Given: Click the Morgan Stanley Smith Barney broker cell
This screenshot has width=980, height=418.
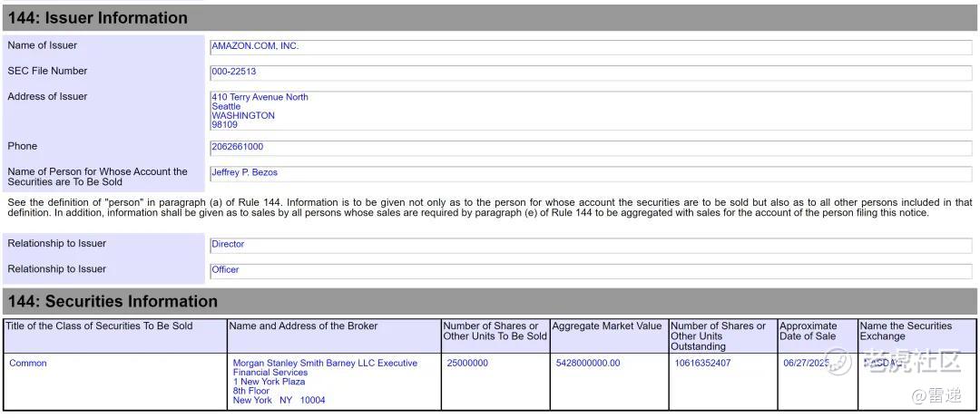Looking at the screenshot, I should [334, 382].
